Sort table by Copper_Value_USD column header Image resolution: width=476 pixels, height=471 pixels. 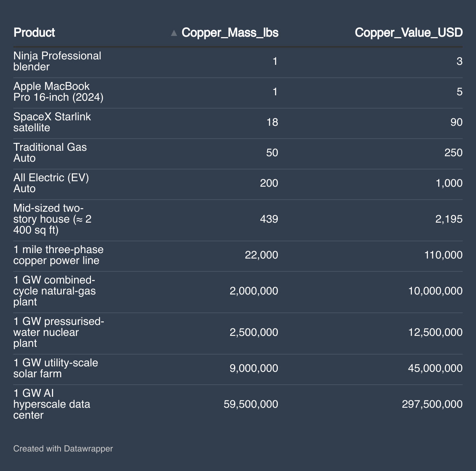point(409,32)
